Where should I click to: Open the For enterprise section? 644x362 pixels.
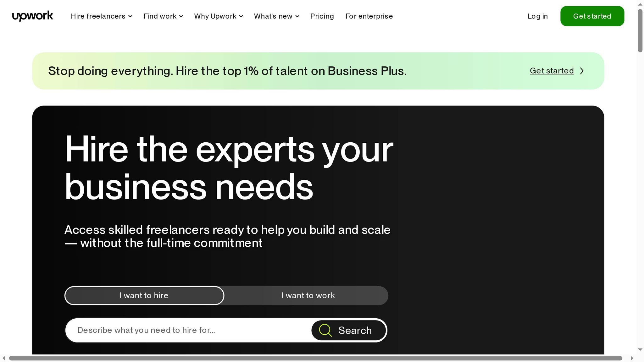369,16
